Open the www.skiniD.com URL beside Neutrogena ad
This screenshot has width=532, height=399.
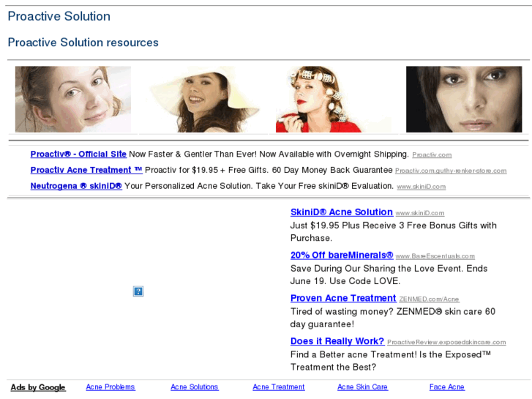(x=422, y=187)
